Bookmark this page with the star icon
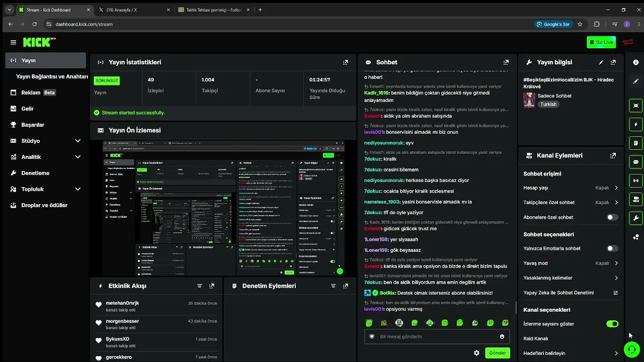The height and width of the screenshot is (362, 644). 580,24
